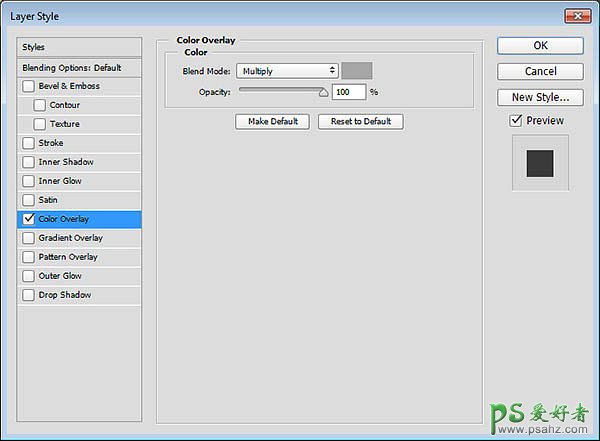Screen dimensions: 600x441
Task: Toggle the Preview checkbox
Action: (516, 120)
